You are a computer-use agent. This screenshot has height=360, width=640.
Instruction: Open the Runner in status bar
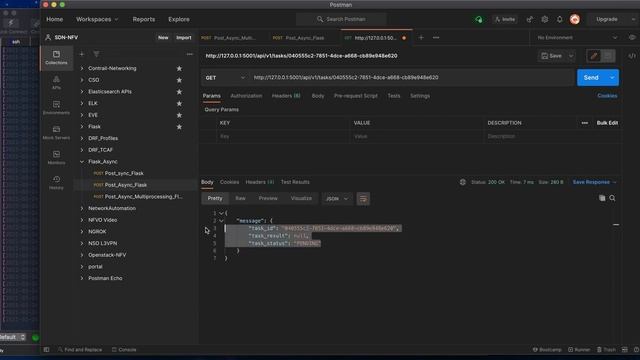pos(579,350)
